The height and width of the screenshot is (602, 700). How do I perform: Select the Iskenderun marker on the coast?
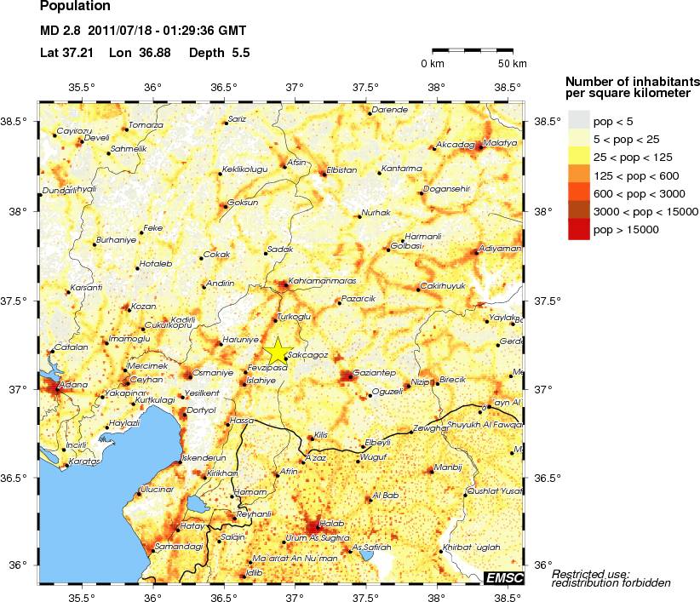[177, 462]
